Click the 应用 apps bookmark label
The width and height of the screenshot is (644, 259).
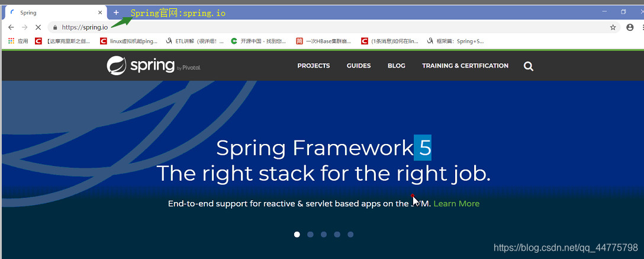(23, 41)
